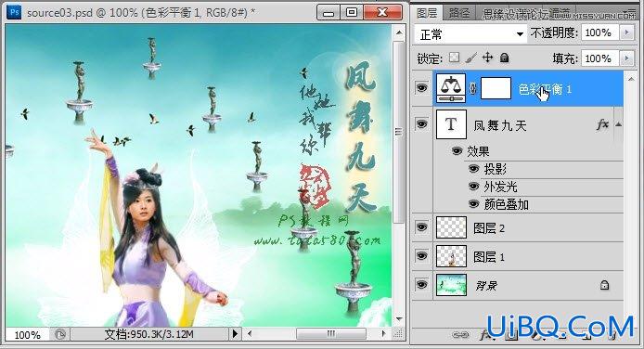Select the 色彩平衡 1 layer name
The height and width of the screenshot is (349, 644).
(x=545, y=89)
